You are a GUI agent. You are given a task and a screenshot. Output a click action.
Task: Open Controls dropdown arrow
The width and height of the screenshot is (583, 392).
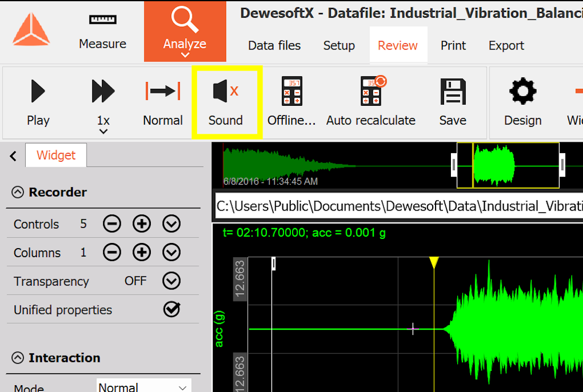coord(171,224)
